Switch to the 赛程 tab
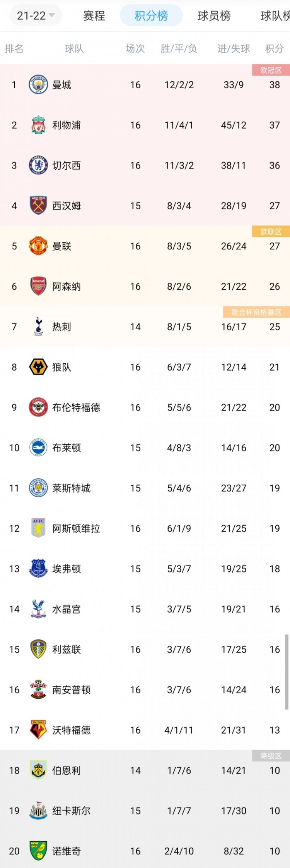Screen dimensions: 290x868 [x=94, y=15]
